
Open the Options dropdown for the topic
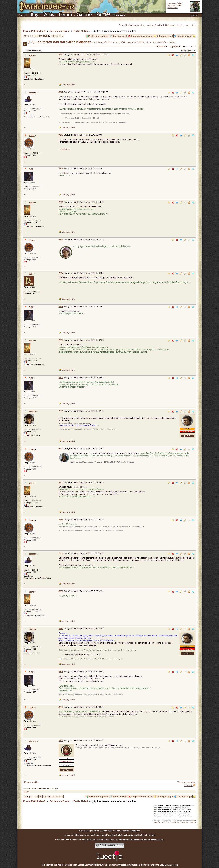pyautogui.click(x=175, y=47)
